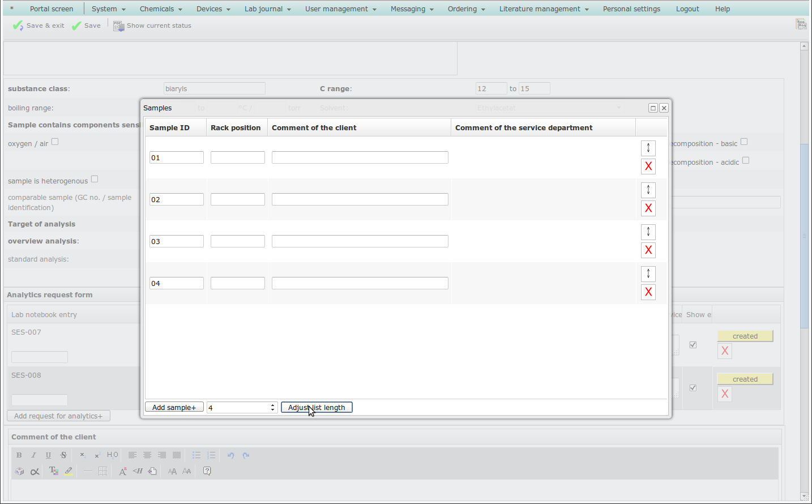Toggle the oxygen / air checkbox

(55, 142)
